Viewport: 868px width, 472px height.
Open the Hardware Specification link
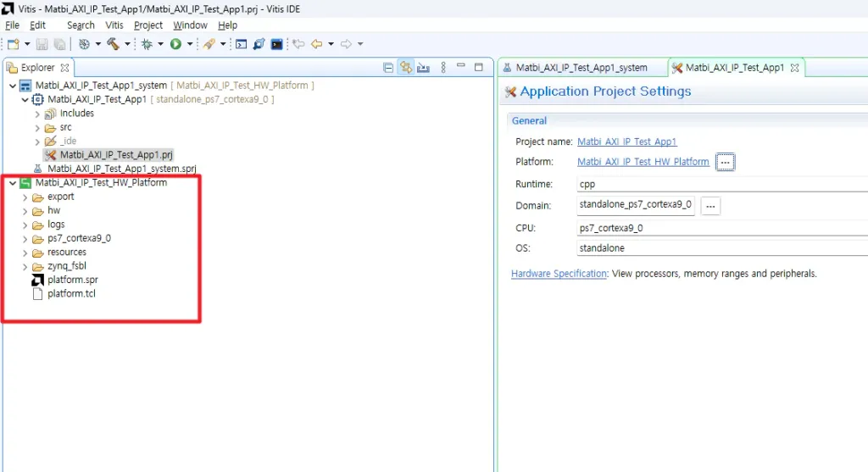coord(559,274)
